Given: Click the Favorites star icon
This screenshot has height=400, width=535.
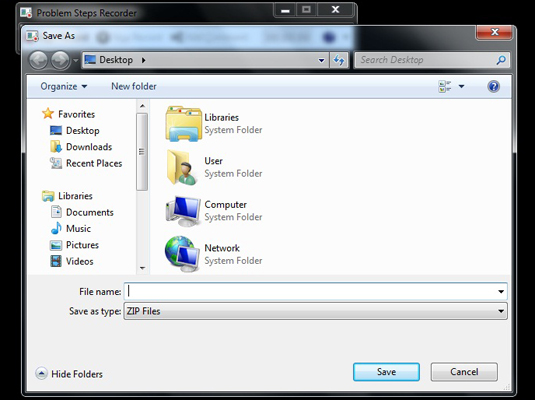Looking at the screenshot, I should tap(48, 114).
